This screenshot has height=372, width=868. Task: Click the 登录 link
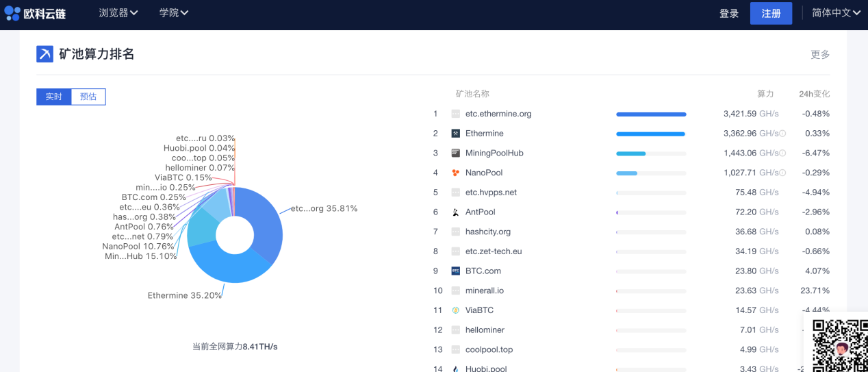[x=729, y=13]
